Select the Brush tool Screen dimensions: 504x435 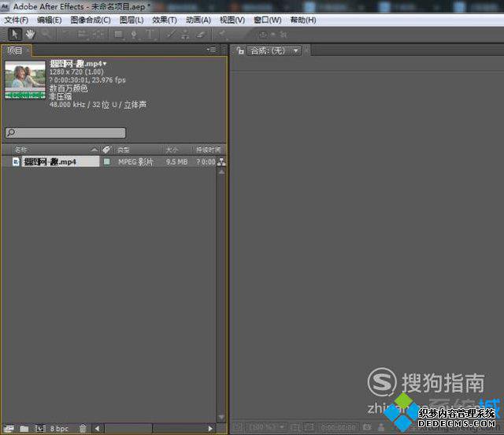click(x=170, y=34)
